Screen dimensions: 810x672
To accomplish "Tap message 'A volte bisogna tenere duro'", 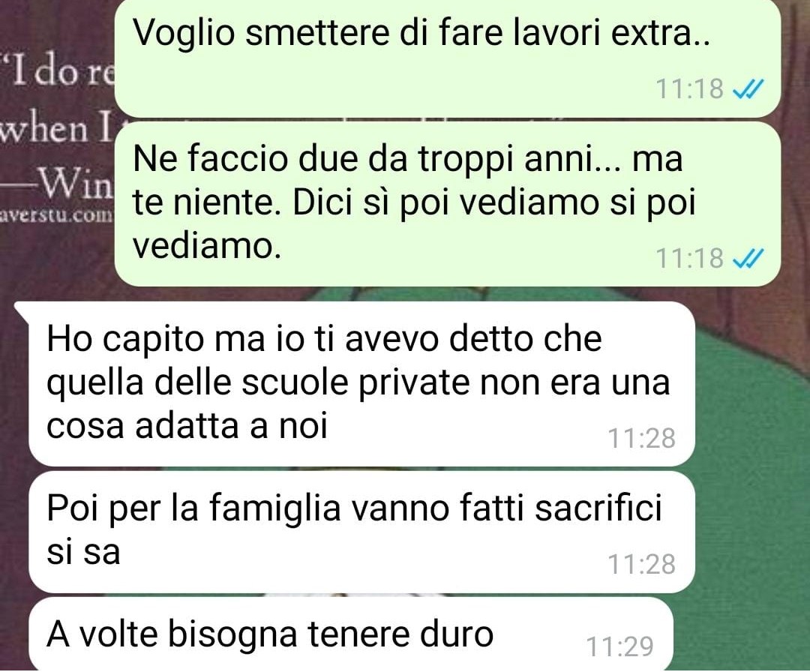I will pyautogui.click(x=351, y=634).
